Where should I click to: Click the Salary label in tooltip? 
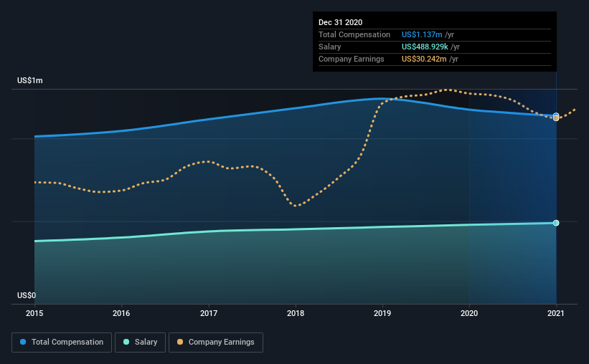329,47
